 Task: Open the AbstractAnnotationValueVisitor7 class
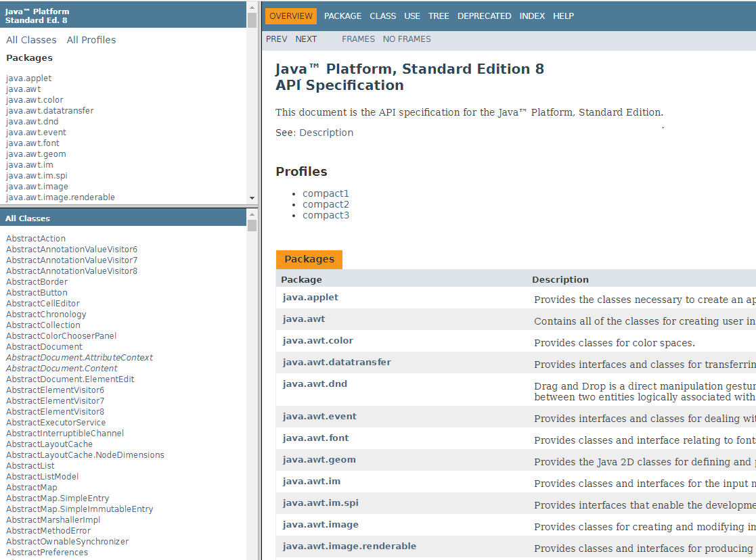[x=71, y=260]
